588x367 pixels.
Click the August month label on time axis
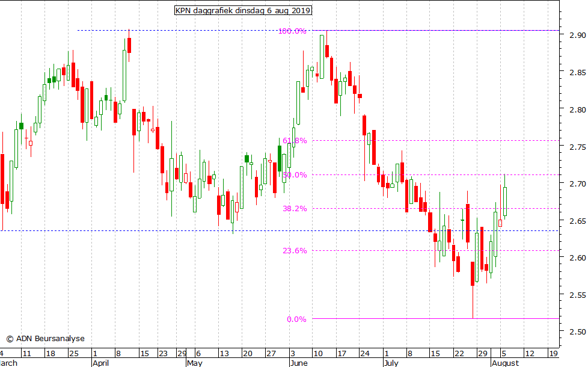[x=506, y=363]
